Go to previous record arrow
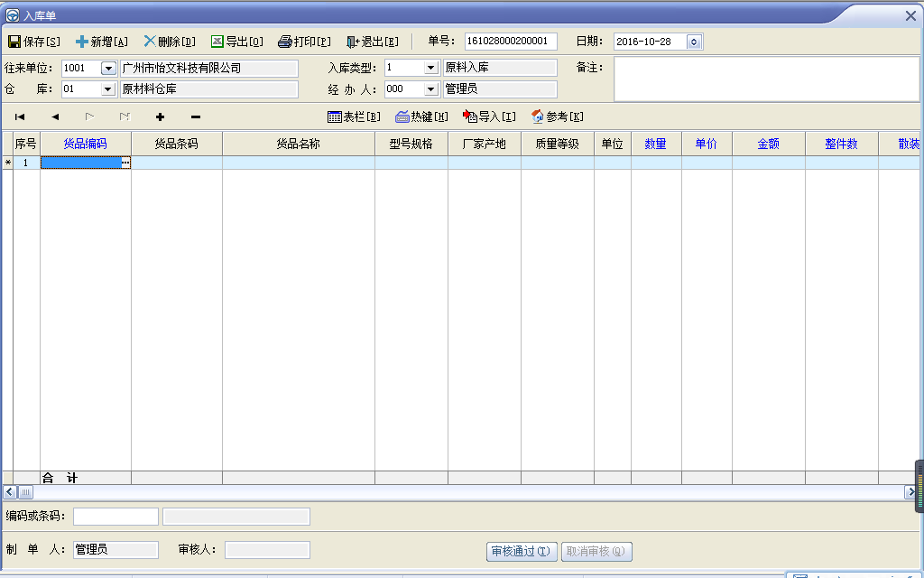Viewport: 924px width, 578px height. point(55,117)
